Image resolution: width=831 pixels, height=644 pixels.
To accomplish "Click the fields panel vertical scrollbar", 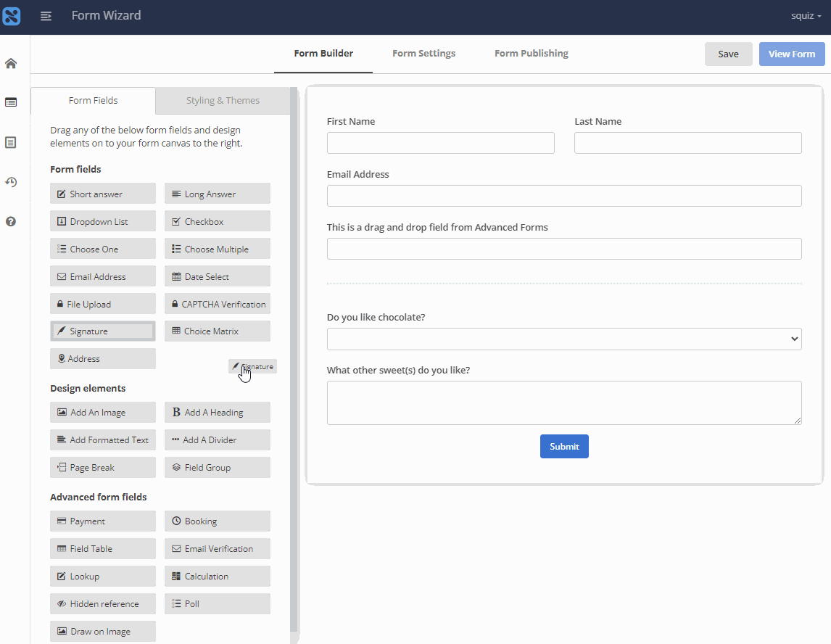I will click(x=294, y=360).
